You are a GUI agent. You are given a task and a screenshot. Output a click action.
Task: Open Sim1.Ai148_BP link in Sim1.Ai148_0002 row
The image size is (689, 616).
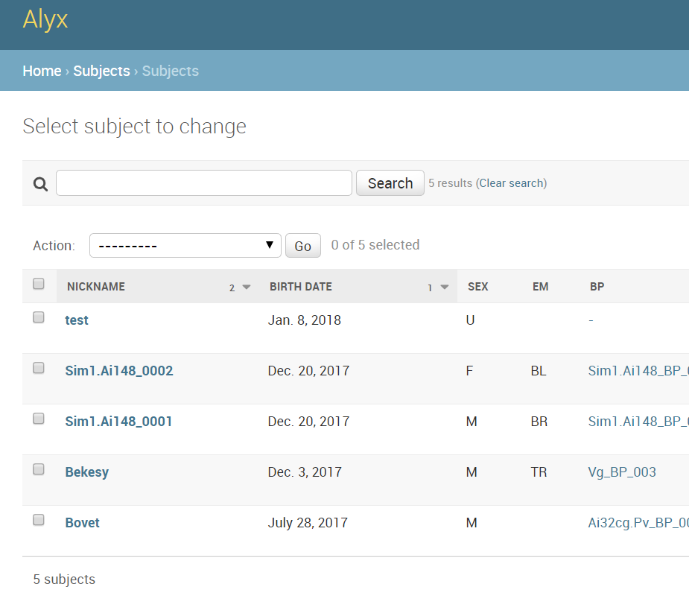tap(638, 370)
